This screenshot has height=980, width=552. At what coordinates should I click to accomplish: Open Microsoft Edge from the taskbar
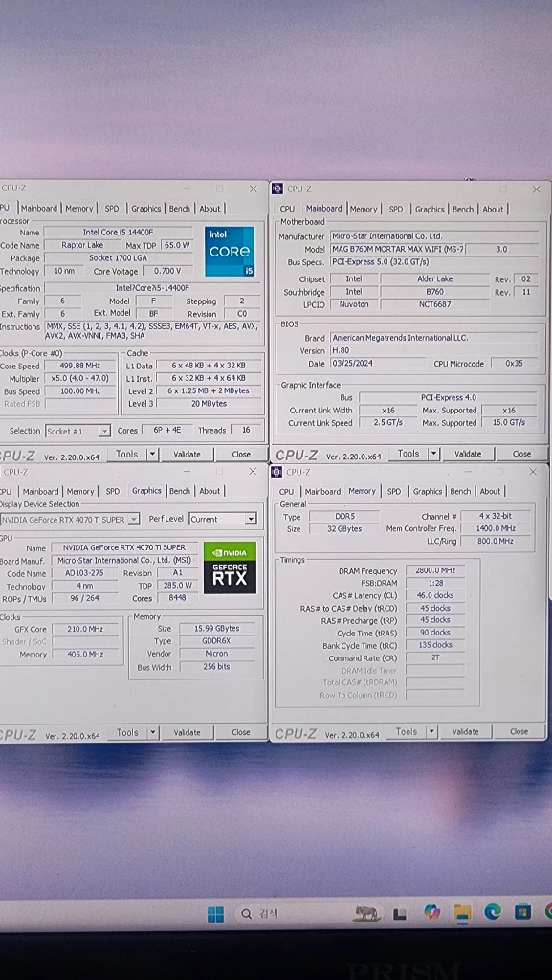(x=493, y=912)
